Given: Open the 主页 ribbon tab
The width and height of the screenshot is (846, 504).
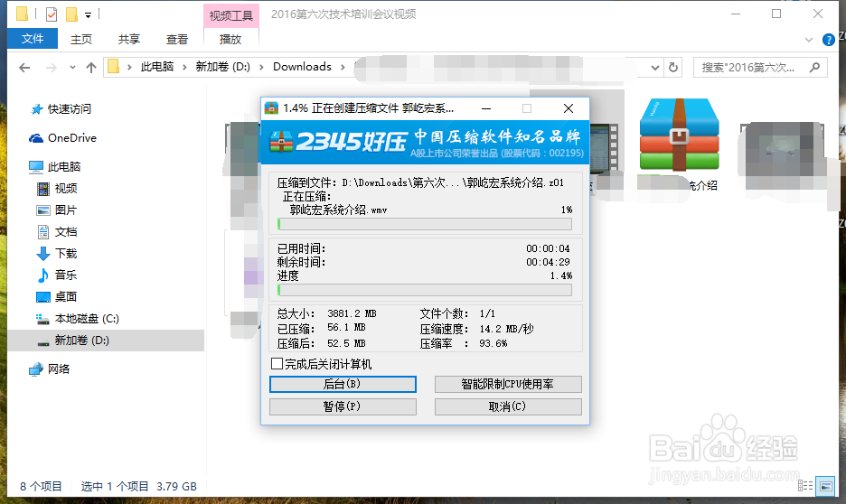Looking at the screenshot, I should pos(81,39).
